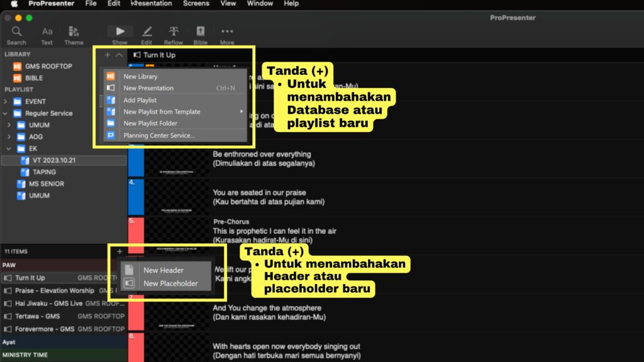The height and width of the screenshot is (362, 644).
Task: Open the Theme picker in the toolbar
Action: [74, 35]
